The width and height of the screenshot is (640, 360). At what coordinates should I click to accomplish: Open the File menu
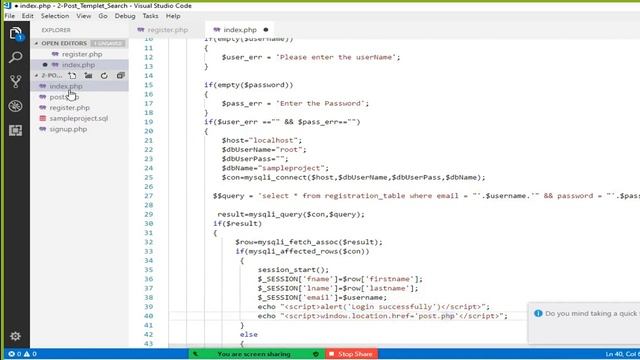click(9, 16)
